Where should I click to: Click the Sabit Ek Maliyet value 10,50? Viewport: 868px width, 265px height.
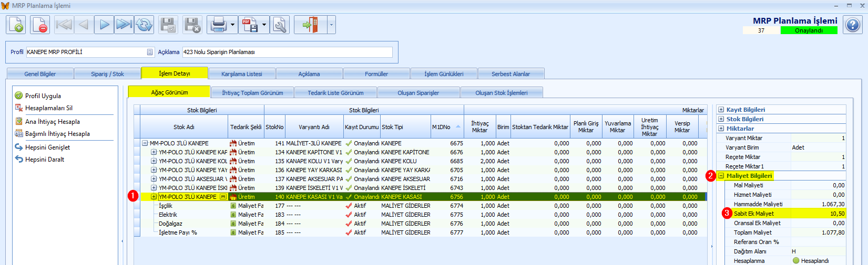[x=837, y=214]
